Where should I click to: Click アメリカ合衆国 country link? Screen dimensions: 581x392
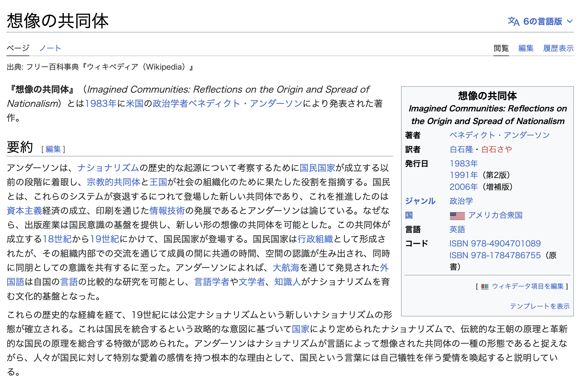coord(495,215)
